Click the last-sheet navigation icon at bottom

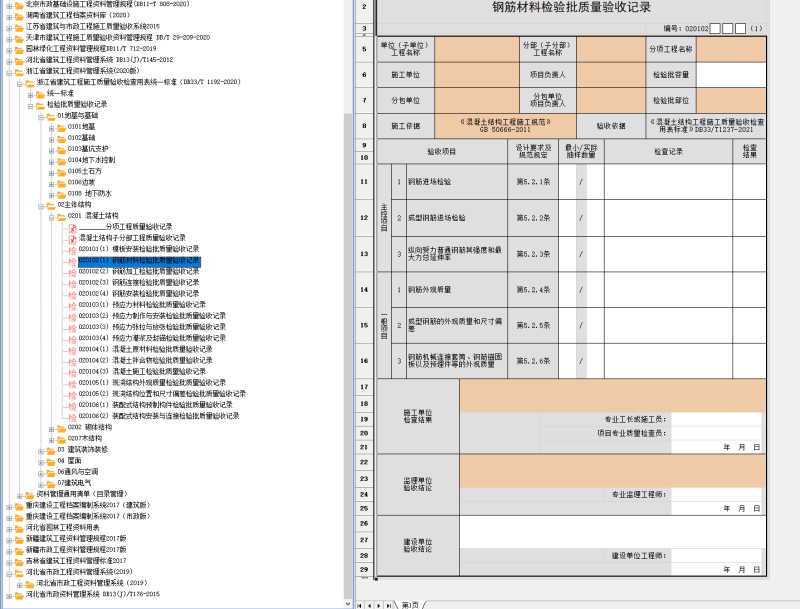click(x=389, y=605)
